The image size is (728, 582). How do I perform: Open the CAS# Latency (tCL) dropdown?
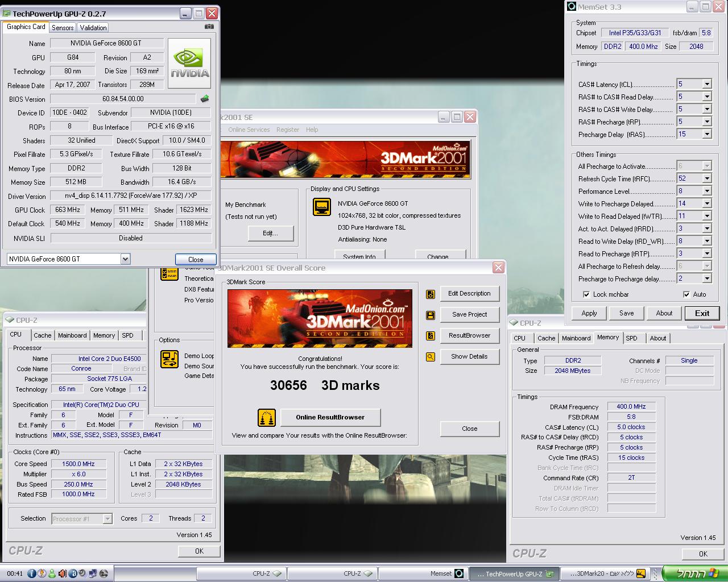pyautogui.click(x=707, y=84)
